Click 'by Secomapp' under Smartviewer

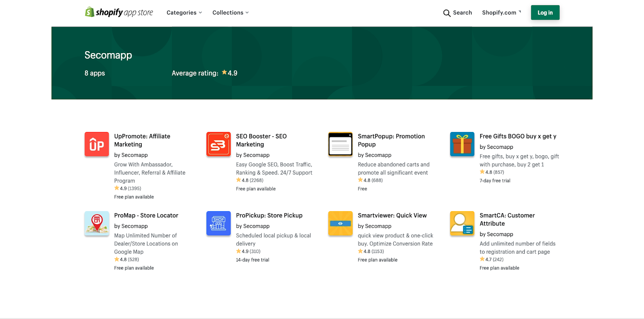pos(375,226)
